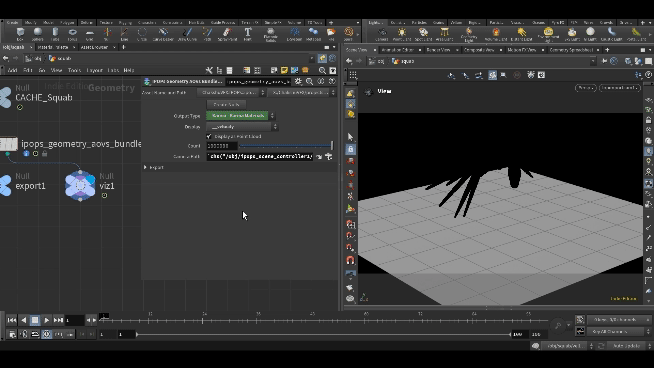Click the Create Nodes button
Screen dimensions: 654x368
coord(226,104)
